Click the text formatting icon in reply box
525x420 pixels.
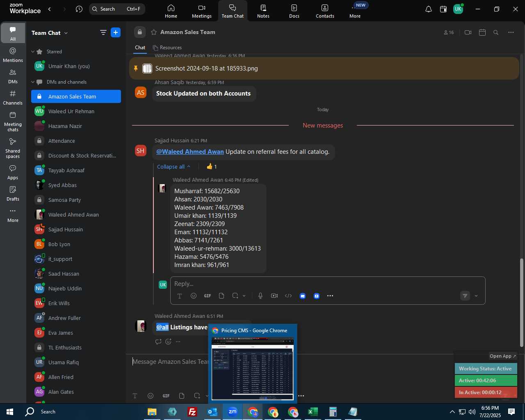[179, 296]
